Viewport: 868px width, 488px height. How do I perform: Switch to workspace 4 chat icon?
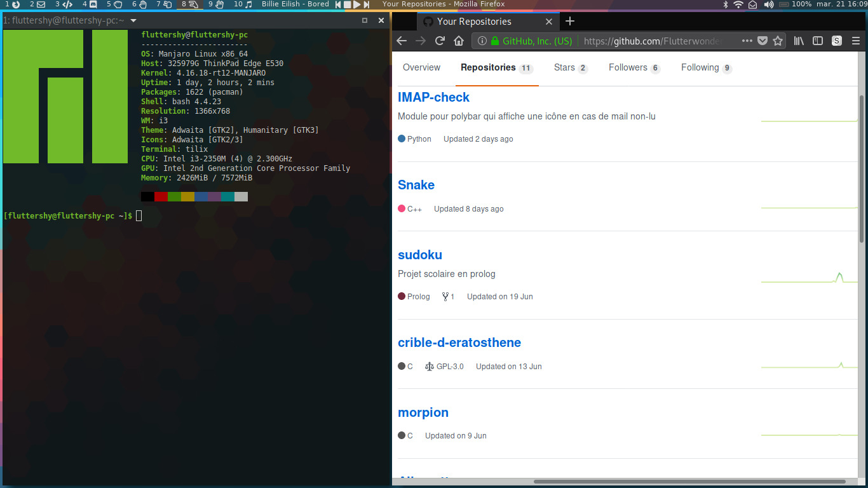pos(90,4)
